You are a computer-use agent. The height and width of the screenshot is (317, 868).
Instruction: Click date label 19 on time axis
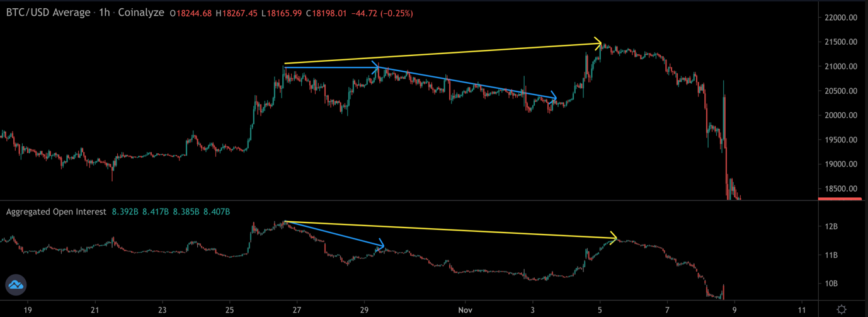coord(27,310)
